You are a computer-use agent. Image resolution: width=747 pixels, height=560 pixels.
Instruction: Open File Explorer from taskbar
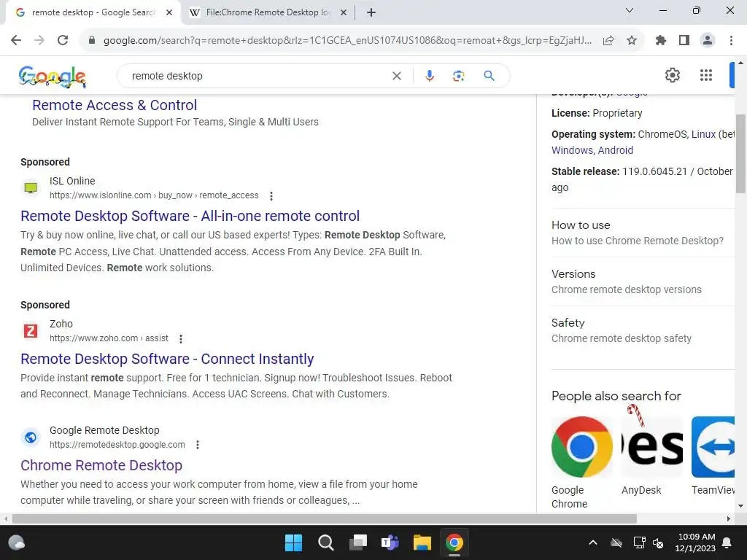422,542
